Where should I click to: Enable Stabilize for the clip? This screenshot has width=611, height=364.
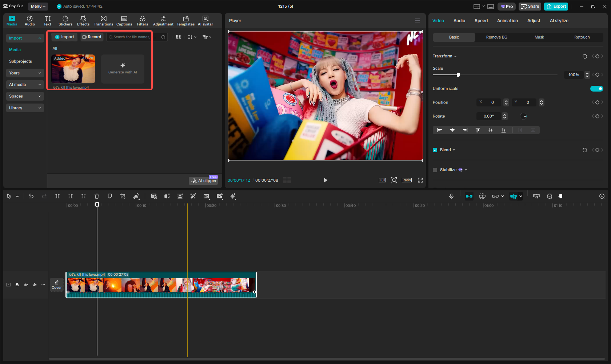[435, 170]
